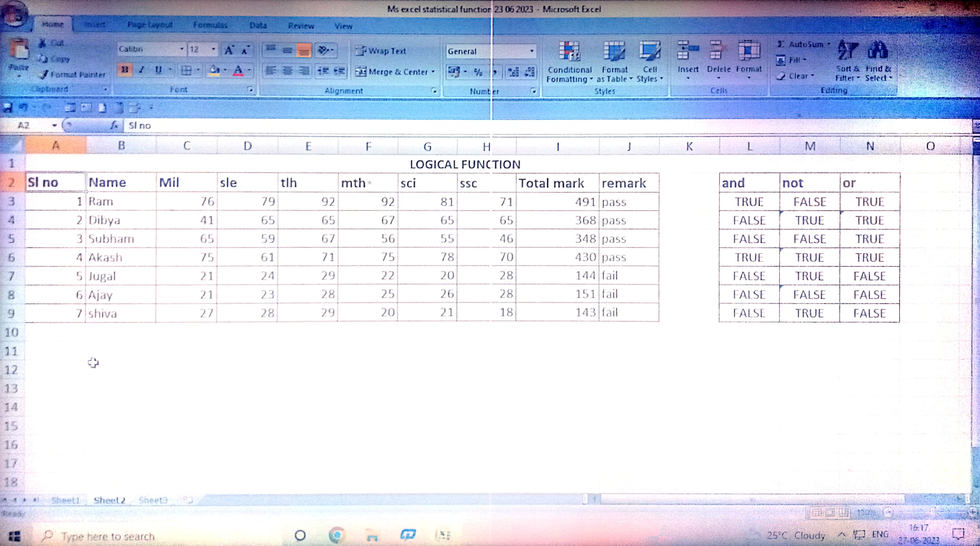
Task: Open the Merge & Center dropdown arrow
Action: [x=433, y=72]
